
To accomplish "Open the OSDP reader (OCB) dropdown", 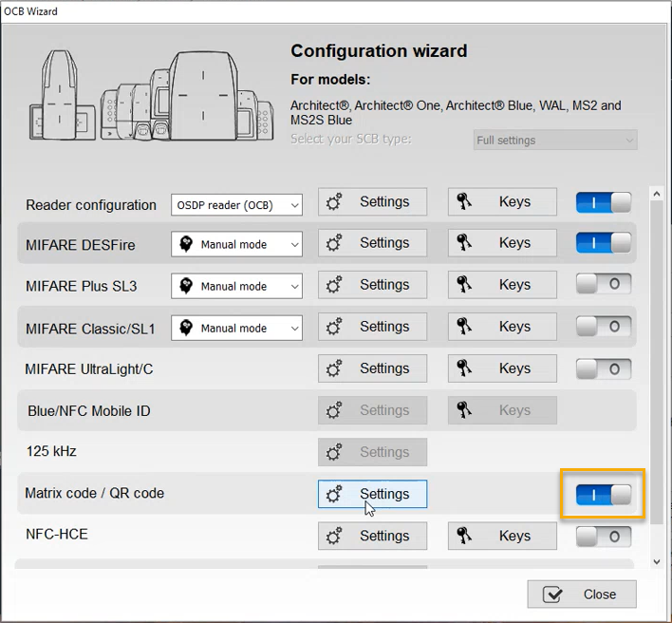I will (x=236, y=204).
